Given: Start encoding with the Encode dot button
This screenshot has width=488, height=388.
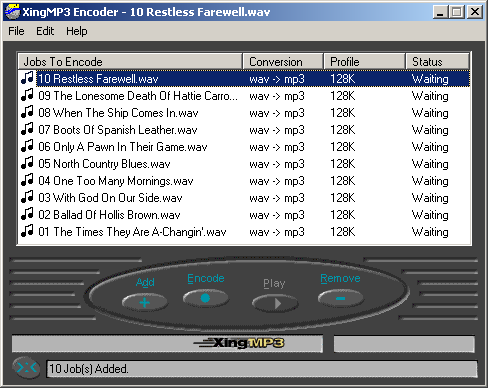Looking at the screenshot, I should (206, 298).
